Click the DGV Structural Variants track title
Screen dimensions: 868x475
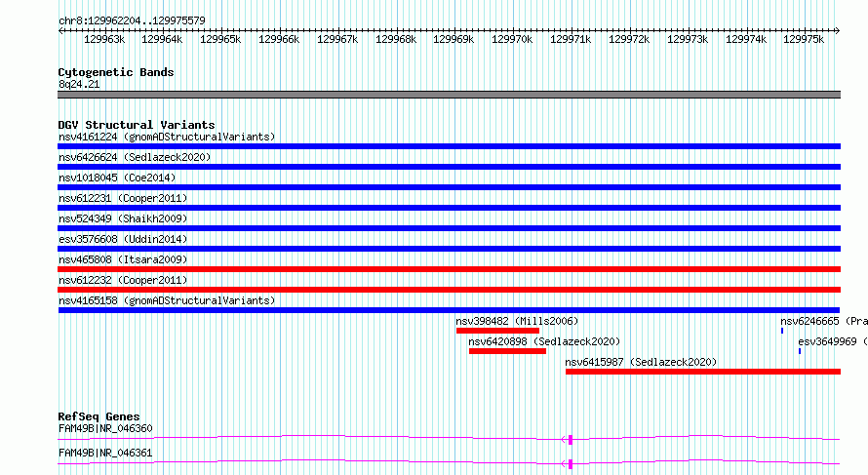click(x=137, y=125)
